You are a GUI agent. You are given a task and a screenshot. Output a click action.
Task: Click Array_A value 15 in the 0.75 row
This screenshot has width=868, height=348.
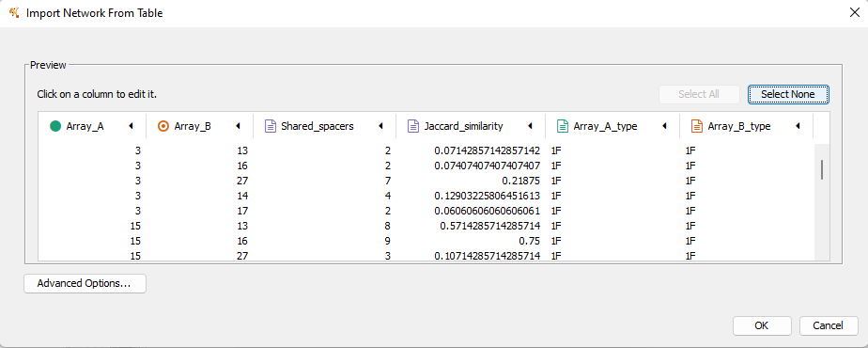click(134, 241)
